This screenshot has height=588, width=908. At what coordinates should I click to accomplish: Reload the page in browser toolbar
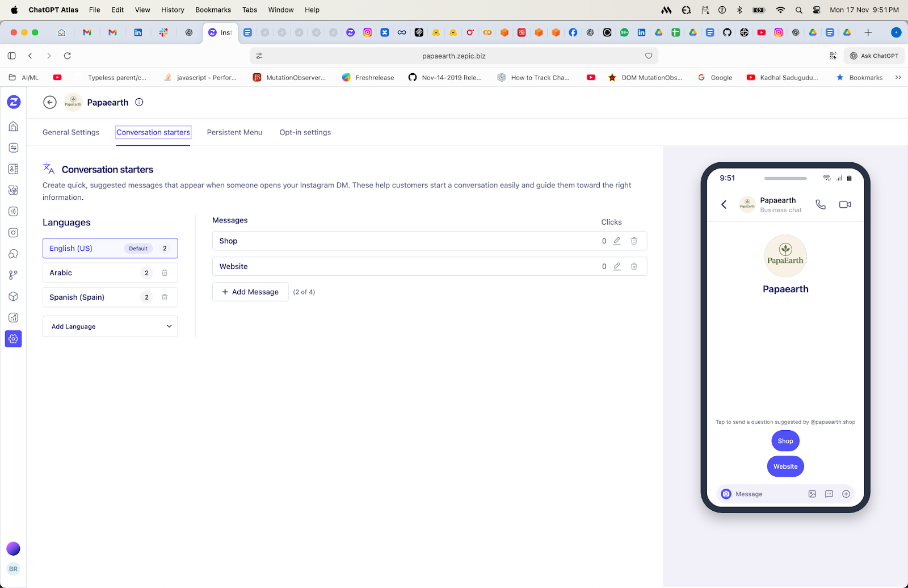(68, 56)
